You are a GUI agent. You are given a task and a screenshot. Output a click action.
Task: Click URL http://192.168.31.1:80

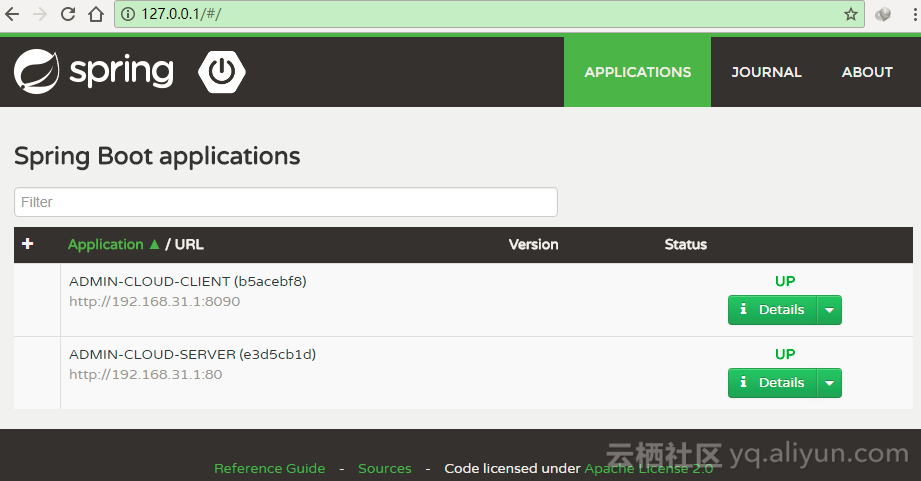tap(146, 374)
